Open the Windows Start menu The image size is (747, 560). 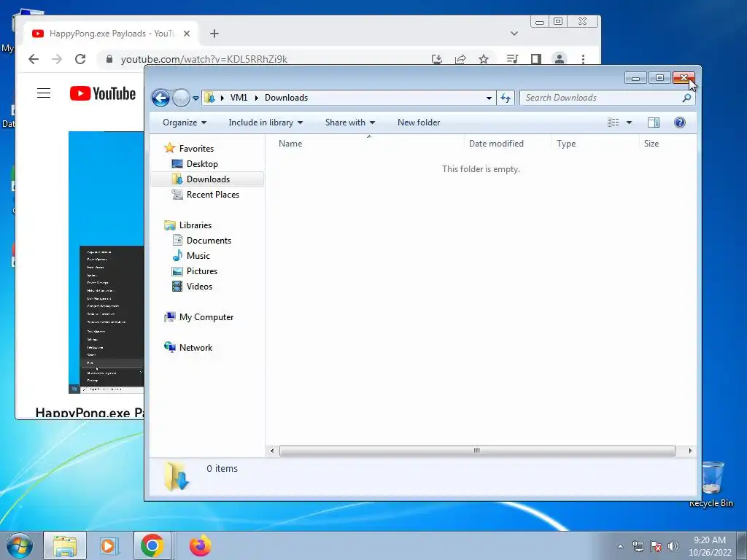coord(19,545)
